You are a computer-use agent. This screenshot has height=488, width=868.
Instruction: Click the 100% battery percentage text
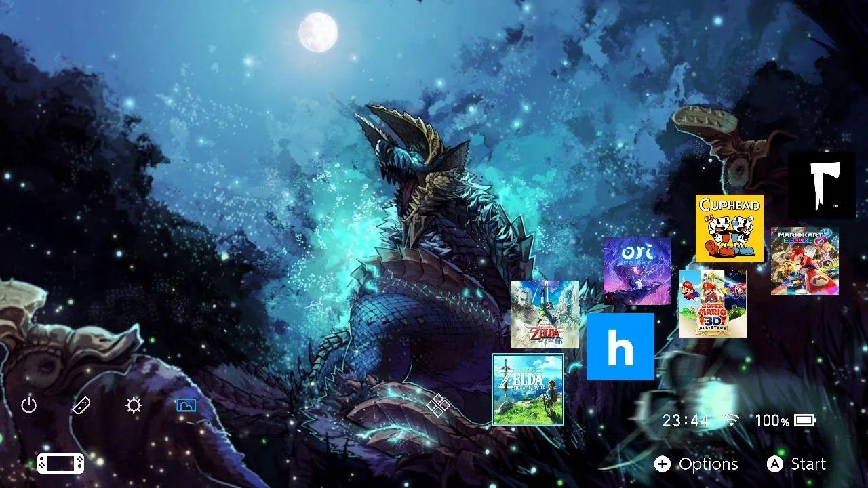coord(772,421)
